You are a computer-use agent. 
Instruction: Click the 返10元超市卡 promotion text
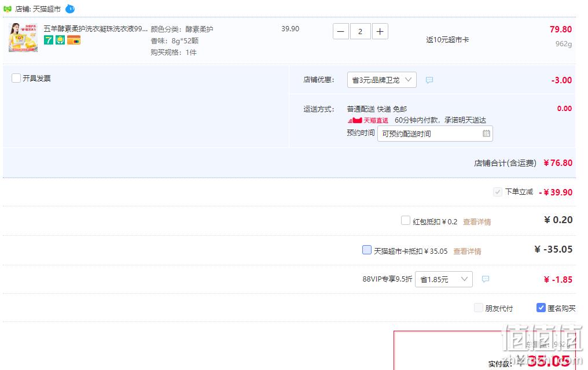pyautogui.click(x=447, y=40)
